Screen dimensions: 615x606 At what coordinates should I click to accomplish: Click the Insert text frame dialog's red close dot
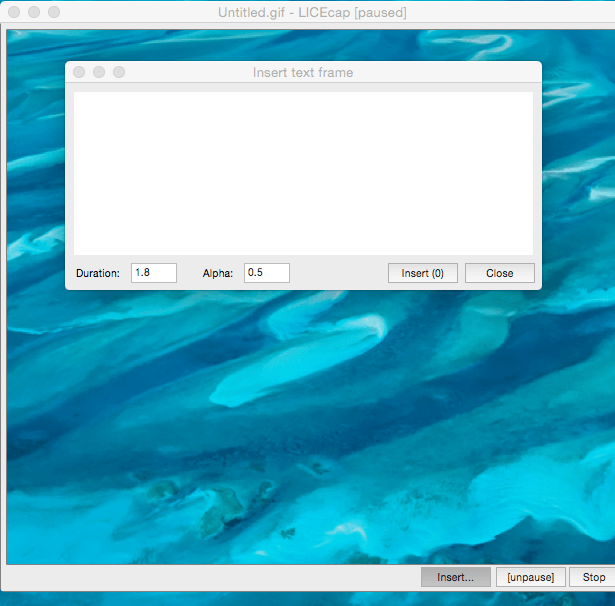(79, 72)
